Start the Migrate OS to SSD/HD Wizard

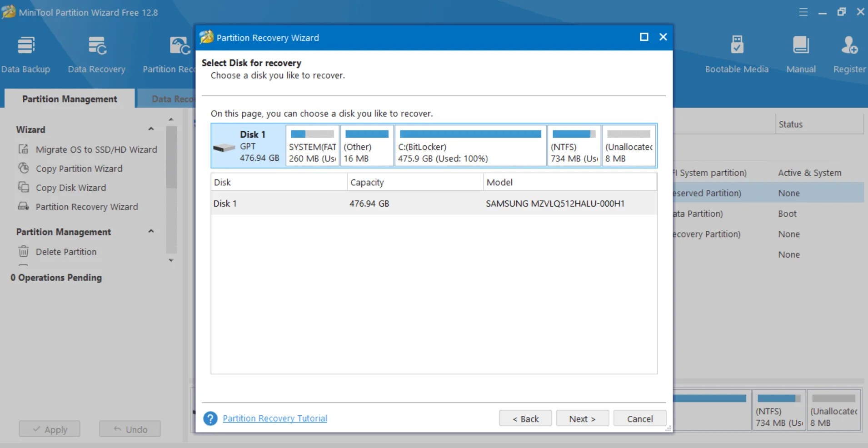pos(96,149)
